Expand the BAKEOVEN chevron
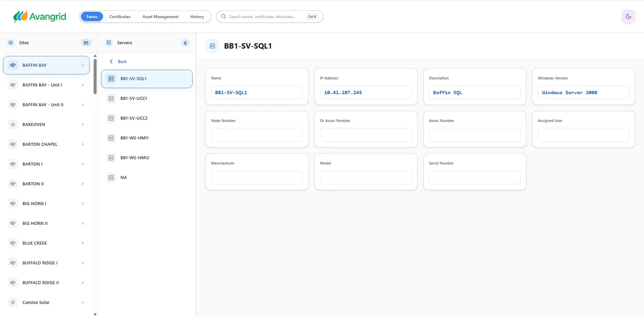This screenshot has width=644, height=317. click(83, 125)
